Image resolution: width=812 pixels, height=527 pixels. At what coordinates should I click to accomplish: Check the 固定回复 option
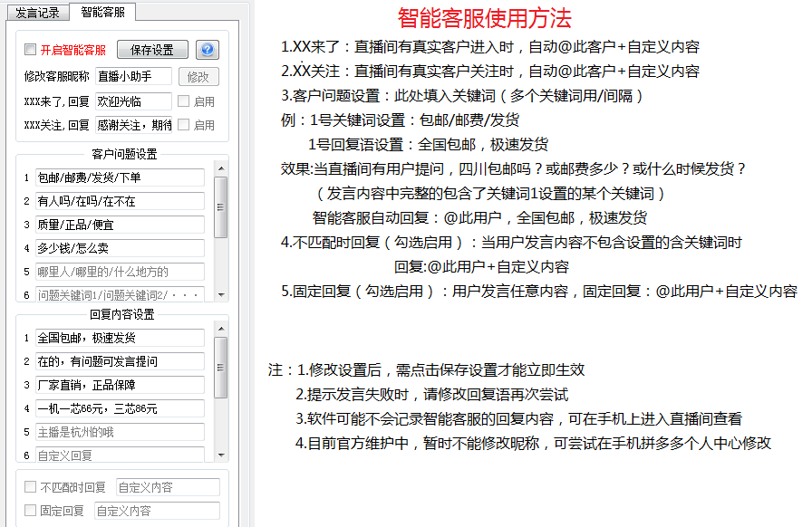tap(31, 511)
